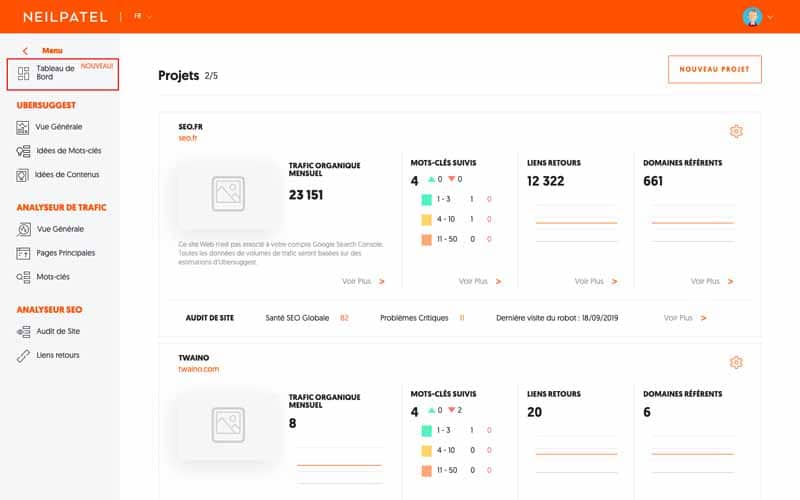Image resolution: width=800 pixels, height=500 pixels.
Task: Open settings gear for SEO.FR project
Action: (736, 131)
